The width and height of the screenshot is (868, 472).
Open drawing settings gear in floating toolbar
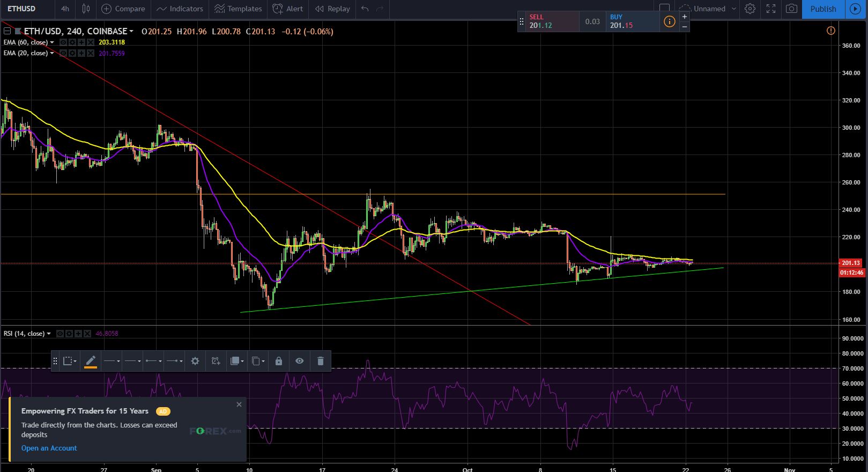[x=195, y=361]
